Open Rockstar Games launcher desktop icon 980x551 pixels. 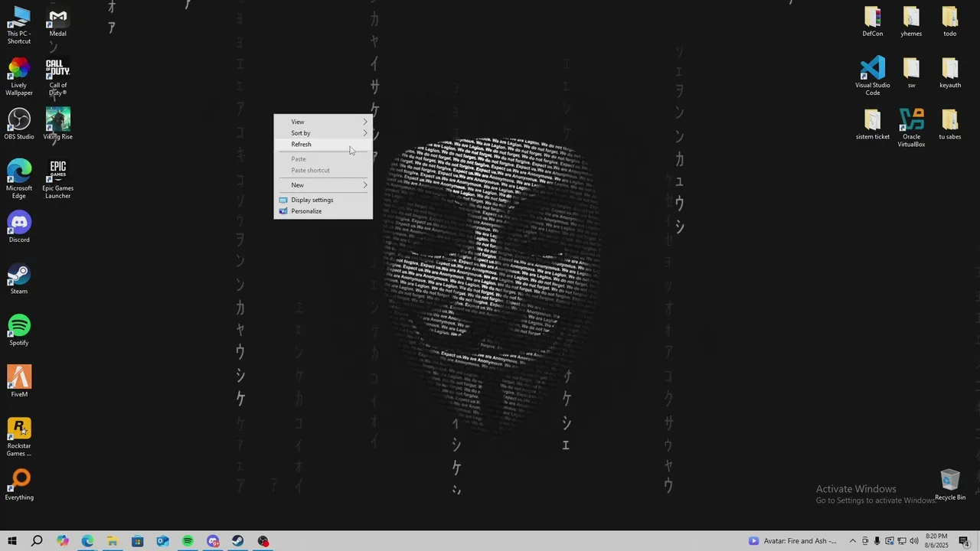pyautogui.click(x=19, y=437)
